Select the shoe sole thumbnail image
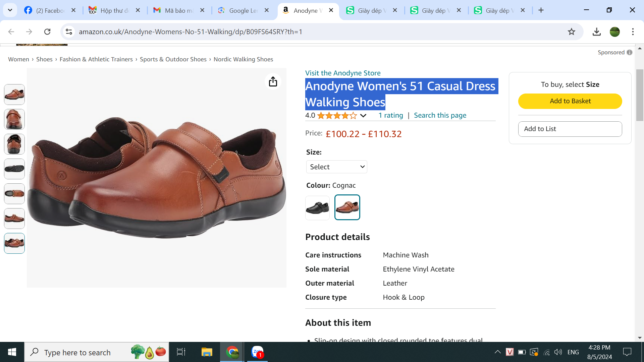The height and width of the screenshot is (362, 644). 14,169
